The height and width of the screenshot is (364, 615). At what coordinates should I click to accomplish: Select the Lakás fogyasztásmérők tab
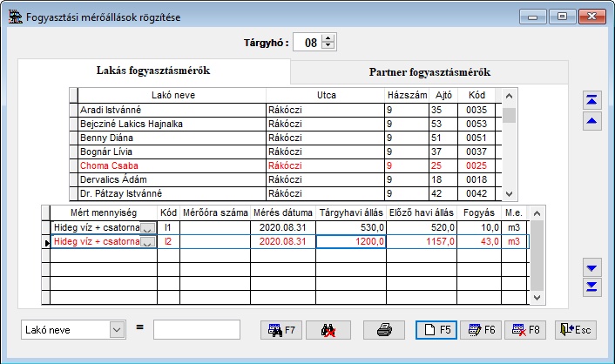coord(153,71)
